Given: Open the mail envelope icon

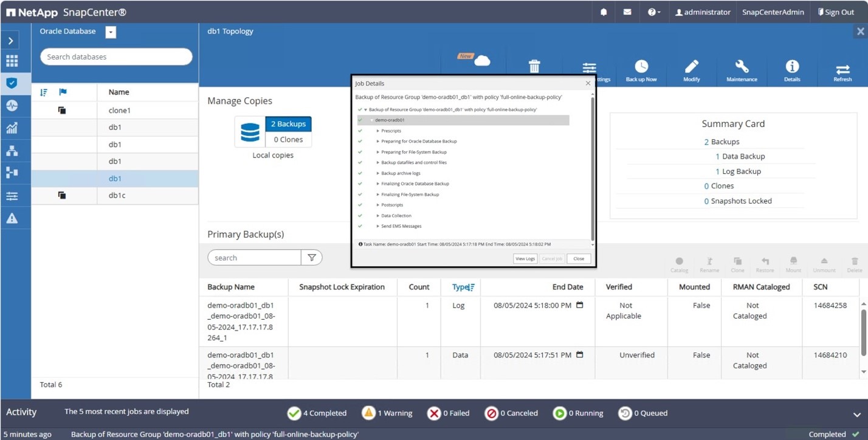Looking at the screenshot, I should [x=627, y=12].
